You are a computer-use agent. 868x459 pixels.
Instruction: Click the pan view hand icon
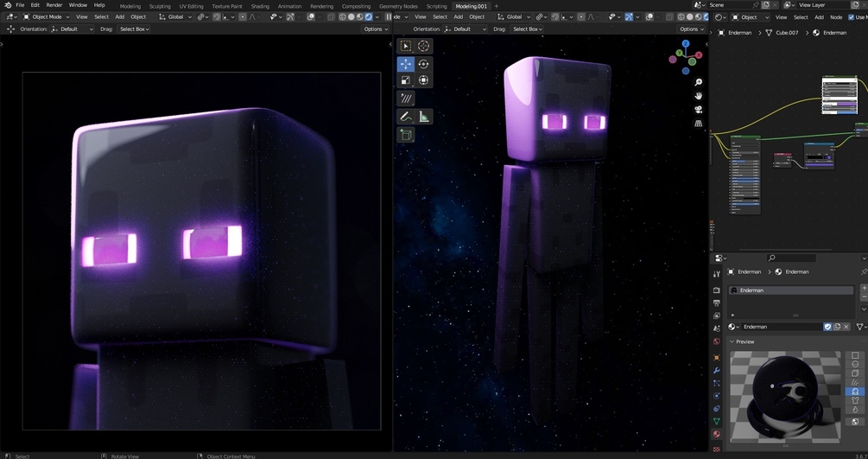point(699,95)
